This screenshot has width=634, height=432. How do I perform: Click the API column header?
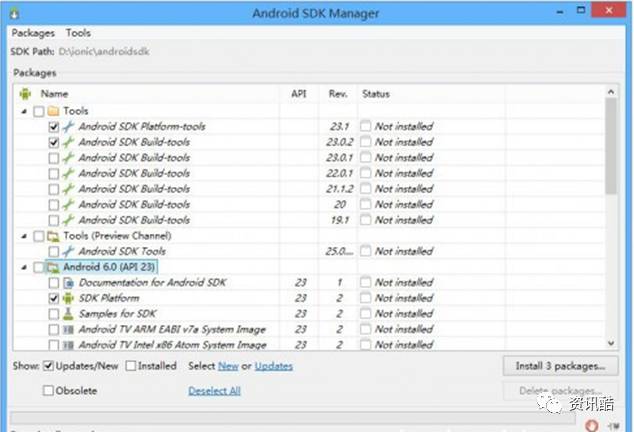click(x=299, y=94)
